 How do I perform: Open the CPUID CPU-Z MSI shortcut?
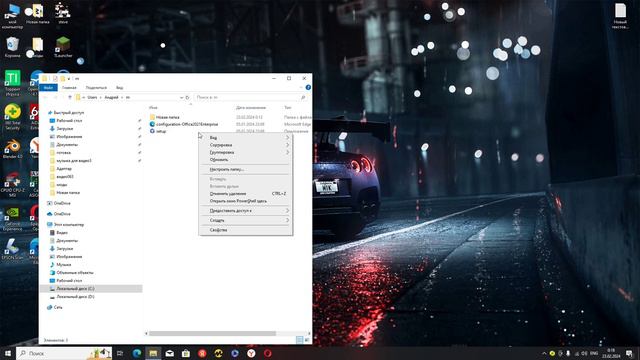click(12, 184)
